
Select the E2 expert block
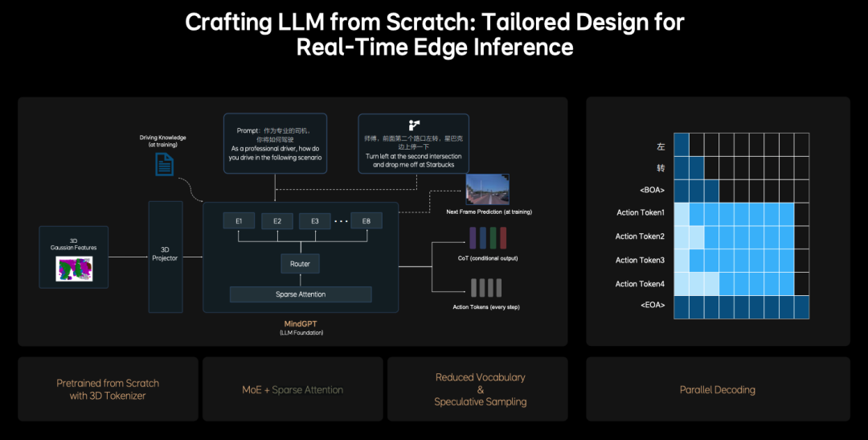(277, 221)
